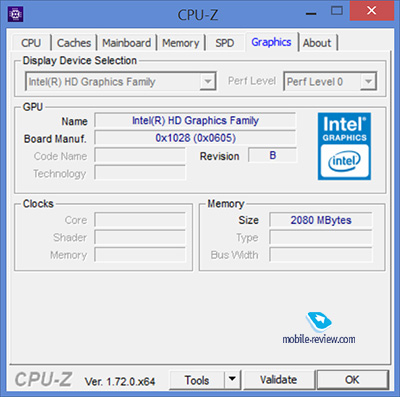Image resolution: width=400 pixels, height=397 pixels.
Task: Go to the Memory tab
Action: (181, 43)
